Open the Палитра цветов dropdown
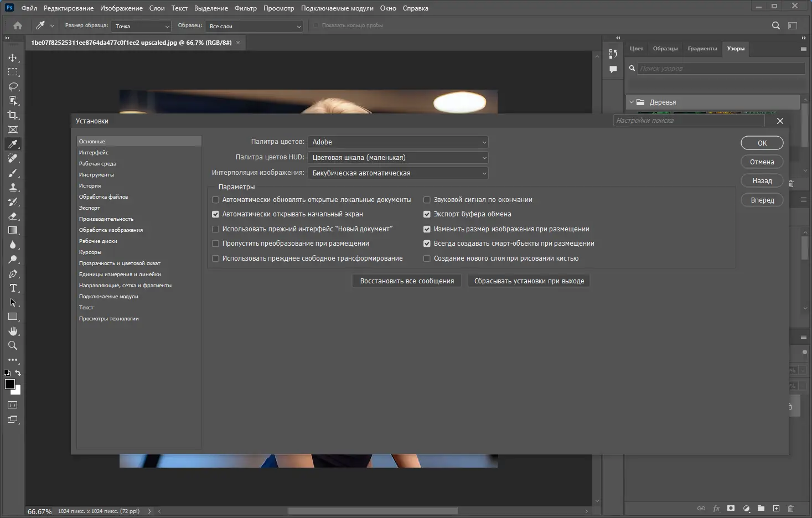The width and height of the screenshot is (812, 518). pyautogui.click(x=398, y=142)
